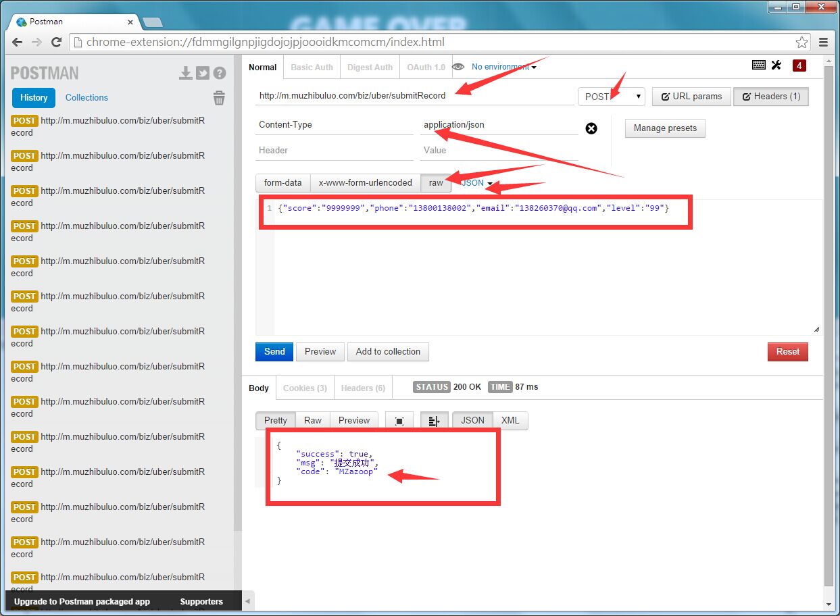Image resolution: width=840 pixels, height=616 pixels.
Task: Click the STATUS 200 OK text
Action: pos(447,387)
